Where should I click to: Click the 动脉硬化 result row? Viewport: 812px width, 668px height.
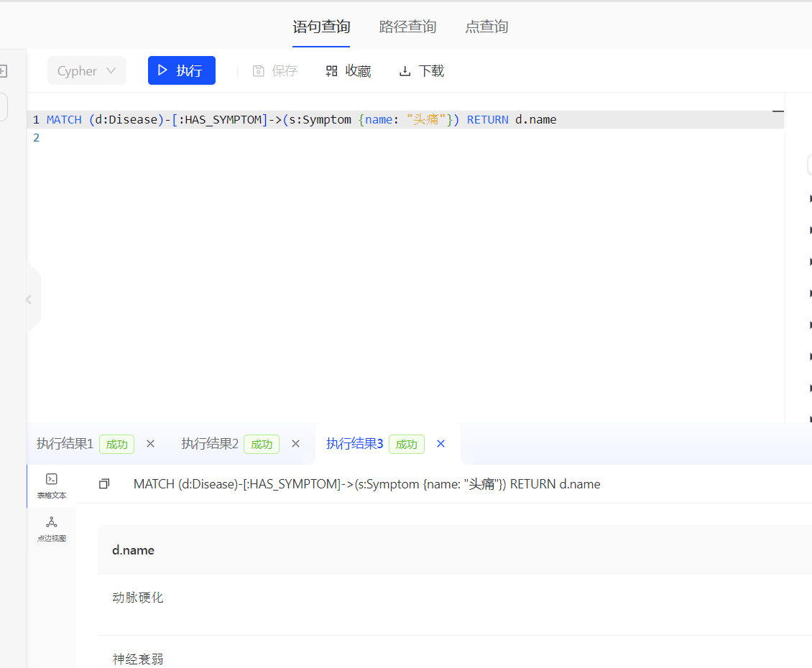point(137,597)
